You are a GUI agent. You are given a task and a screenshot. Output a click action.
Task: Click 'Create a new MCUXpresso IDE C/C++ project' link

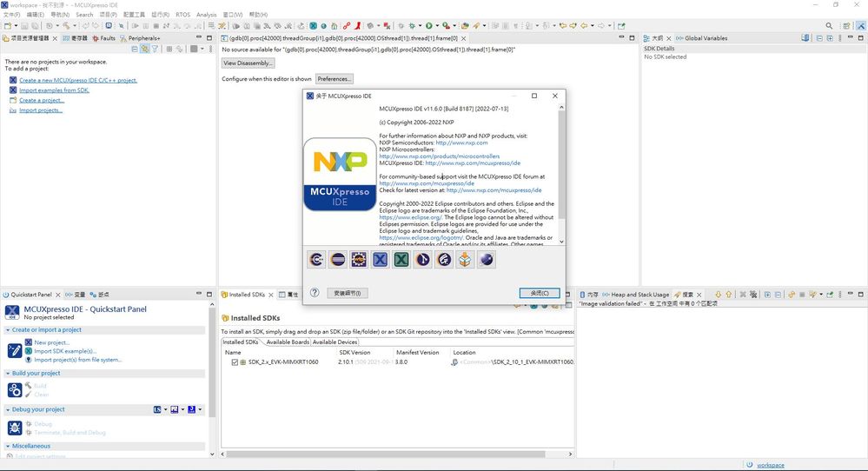(x=78, y=80)
